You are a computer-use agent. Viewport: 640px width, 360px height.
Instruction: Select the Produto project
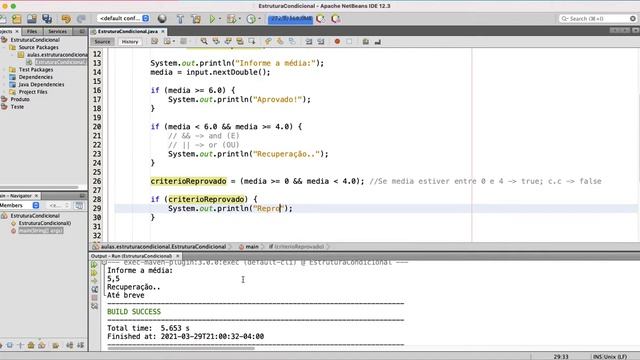(x=20, y=99)
